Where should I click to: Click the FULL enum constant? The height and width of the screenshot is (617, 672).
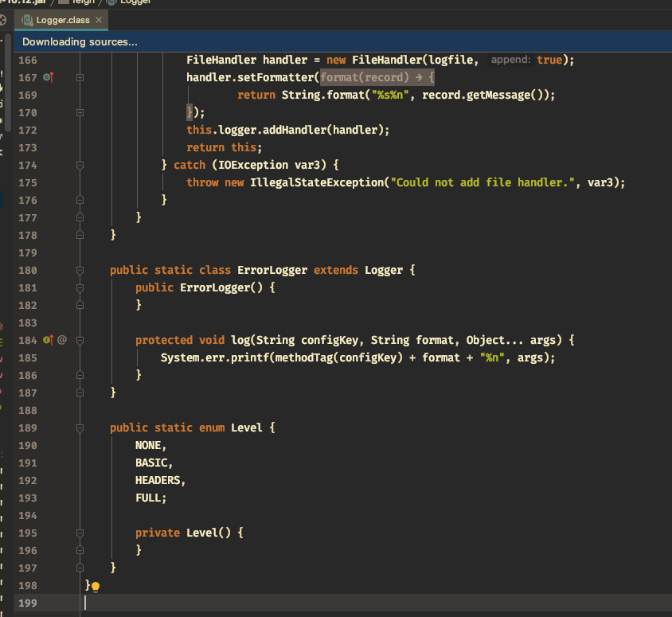pos(148,498)
